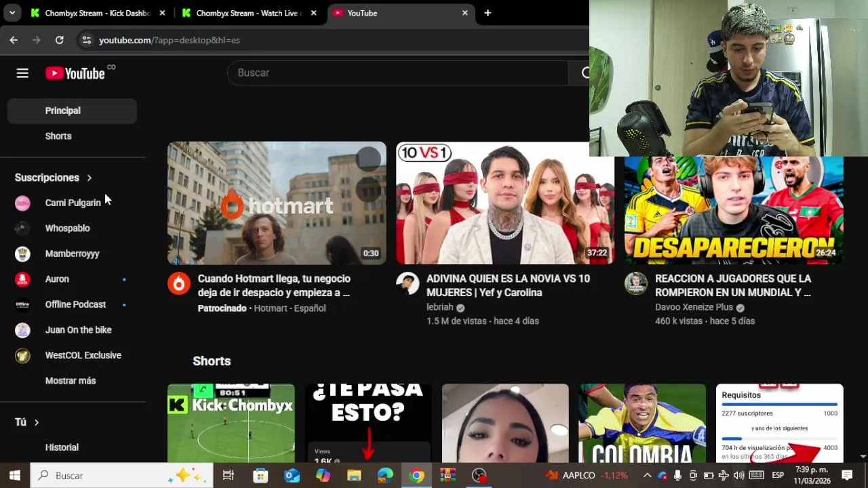Play the DESAPARECIERON video thumbnail

coord(734,210)
